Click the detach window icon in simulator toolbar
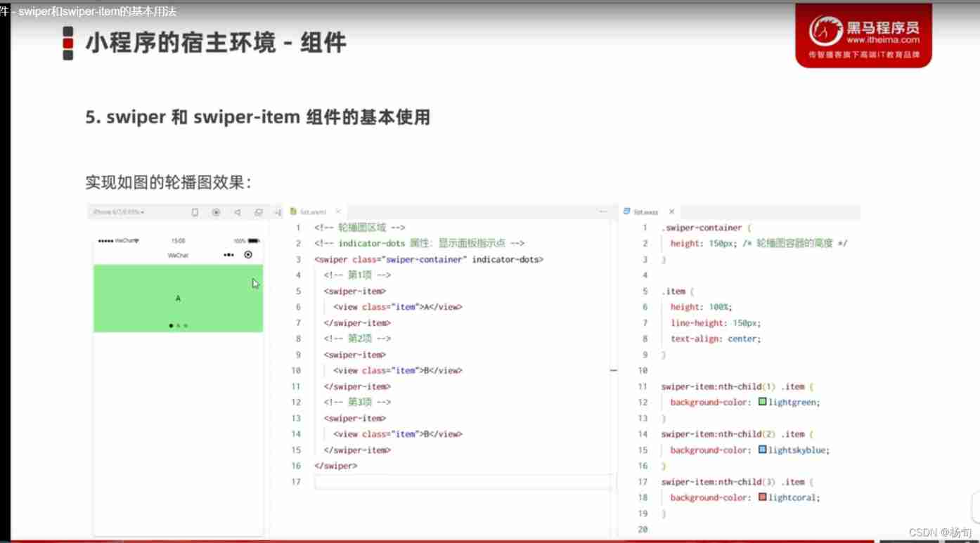Screen dimensions: 980x543 (x=259, y=212)
